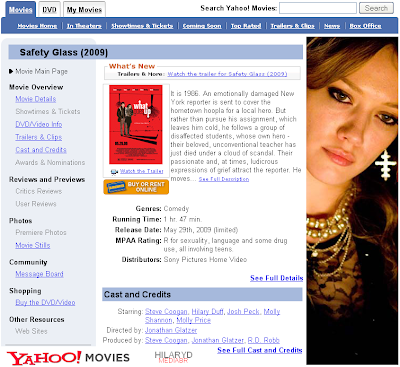Open Steve Coogan in Produced by
Image resolution: width=400 pixels, height=367 pixels.
pyautogui.click(x=166, y=340)
